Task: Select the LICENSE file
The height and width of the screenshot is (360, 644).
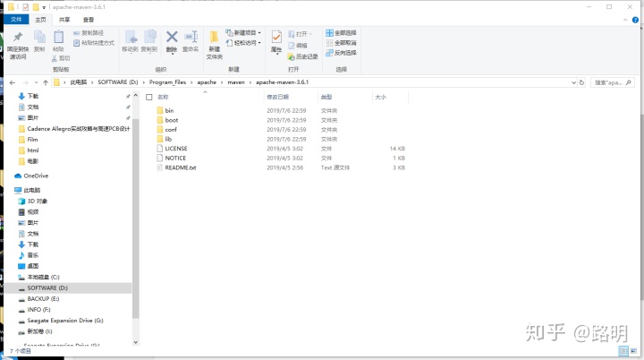Action: 176,149
